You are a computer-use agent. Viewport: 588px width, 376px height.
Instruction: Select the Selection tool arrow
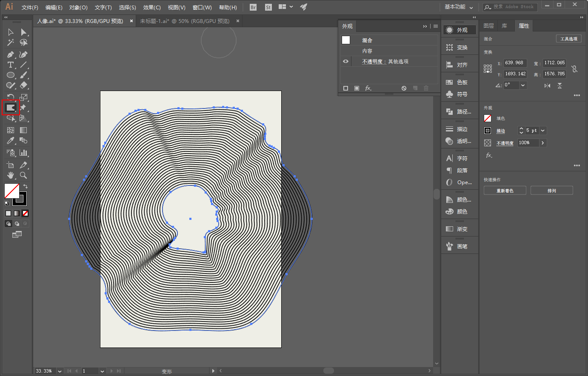(11, 32)
